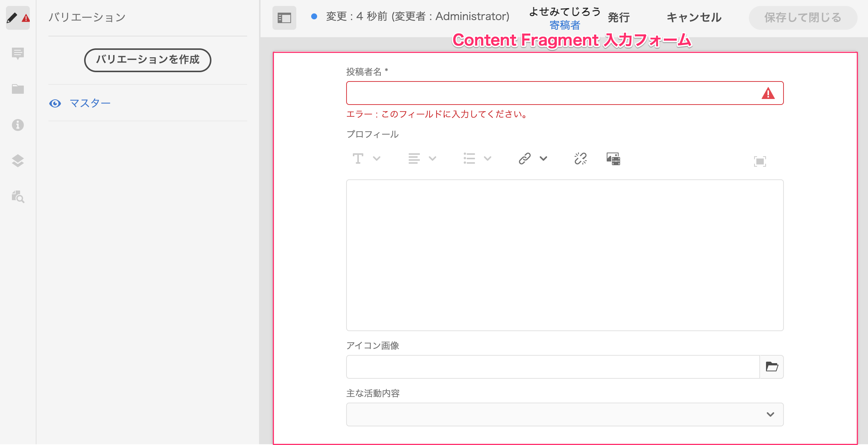Click the unlink icon in the rich text toolbar
Viewport: 868px width, 445px height.
580,159
